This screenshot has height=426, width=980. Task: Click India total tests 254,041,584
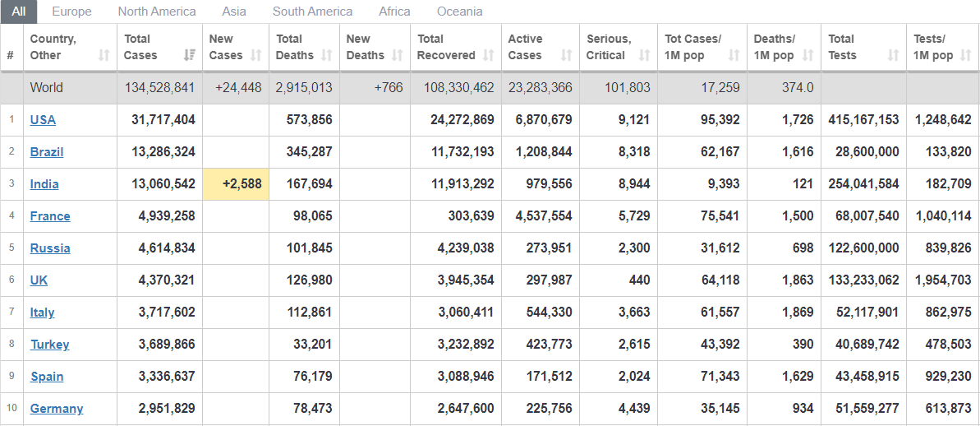click(863, 184)
